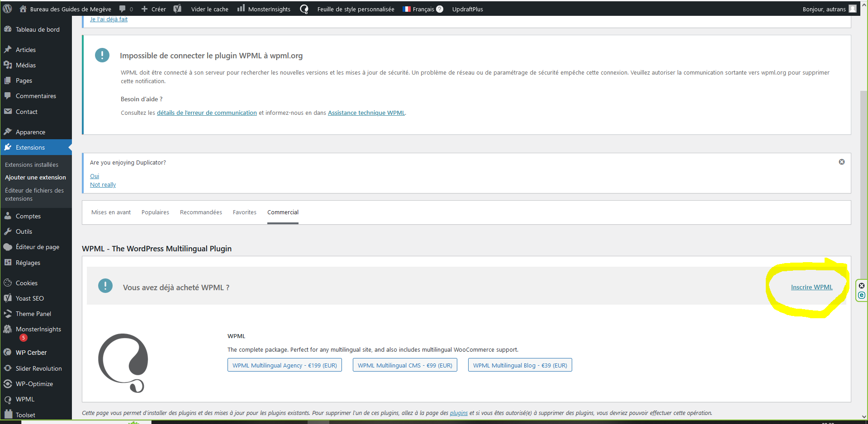Click the Slider Revolution refresh icon
Viewport: 868px width, 424px height.
pyautogui.click(x=8, y=368)
